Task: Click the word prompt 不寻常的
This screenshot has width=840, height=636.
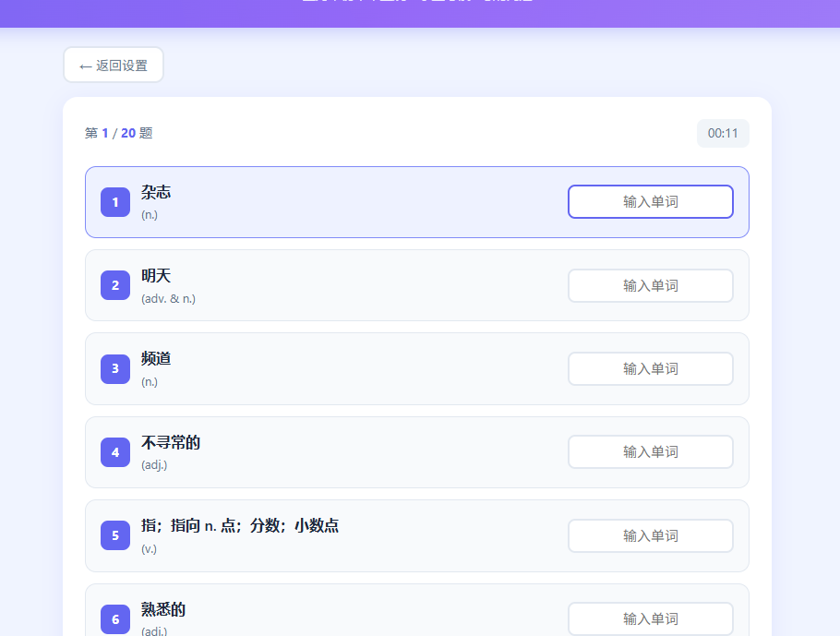Action: click(x=171, y=443)
